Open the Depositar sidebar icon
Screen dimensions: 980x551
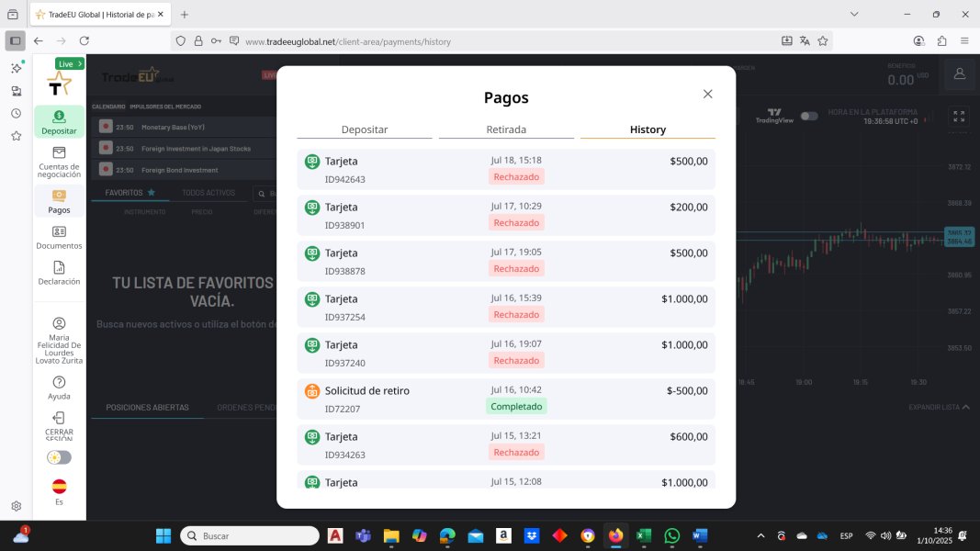[59, 117]
